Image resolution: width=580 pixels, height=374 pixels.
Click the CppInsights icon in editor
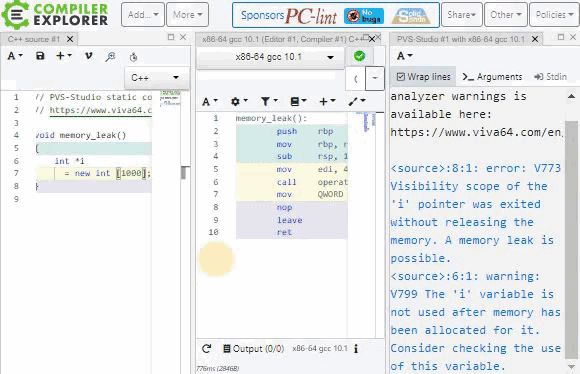110,57
